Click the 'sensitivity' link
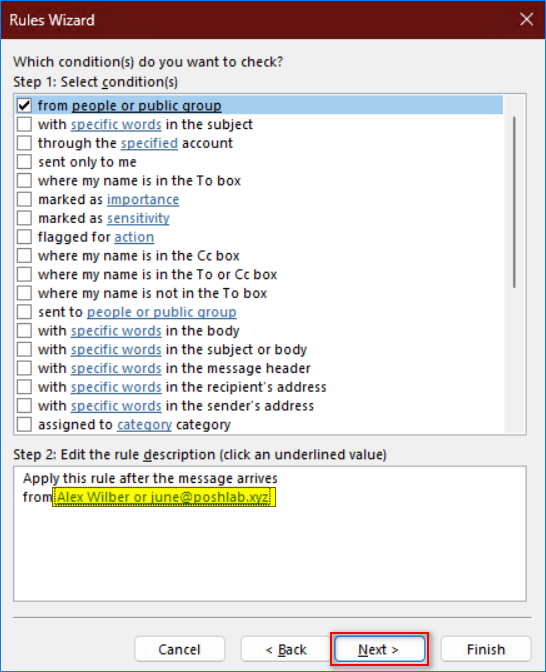This screenshot has height=672, width=546. point(138,219)
